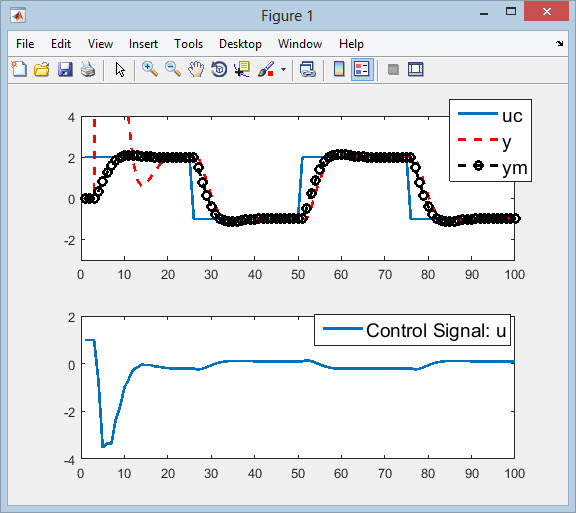Image resolution: width=576 pixels, height=513 pixels.
Task: Activate the Zoom Out magnifier tool
Action: pos(173,69)
